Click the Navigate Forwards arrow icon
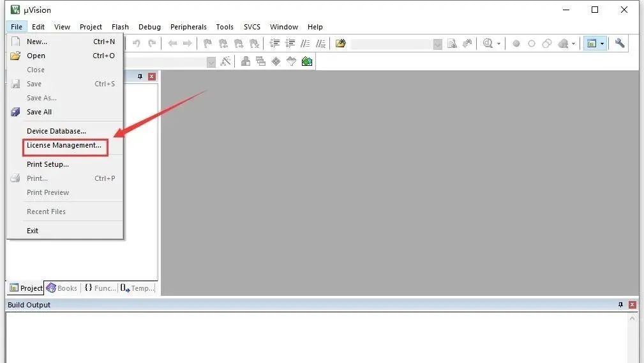644x363 pixels. click(187, 43)
